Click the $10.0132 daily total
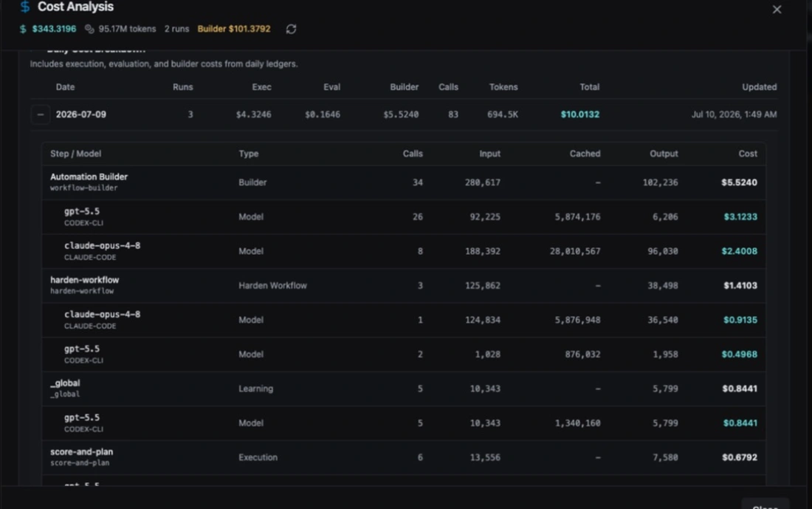The height and width of the screenshot is (509, 812). (x=580, y=115)
